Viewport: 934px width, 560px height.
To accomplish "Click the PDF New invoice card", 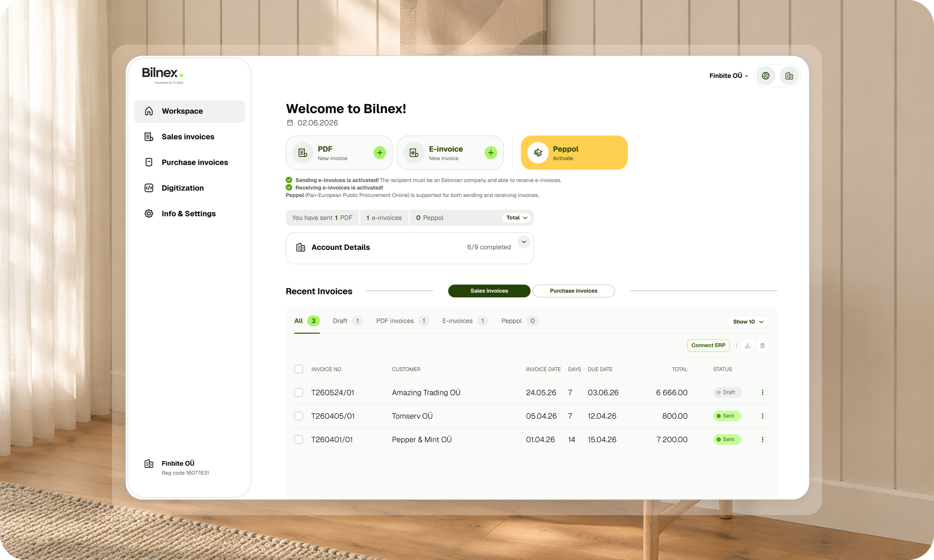I will pos(339,152).
